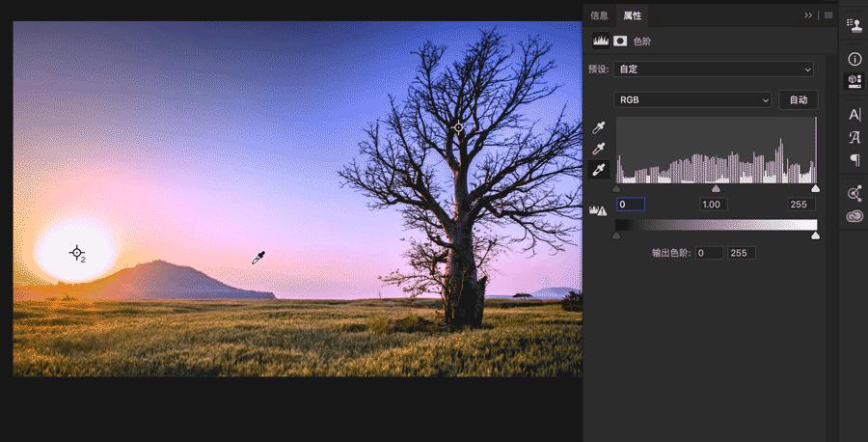Click the highlight input field showing 255

point(801,205)
